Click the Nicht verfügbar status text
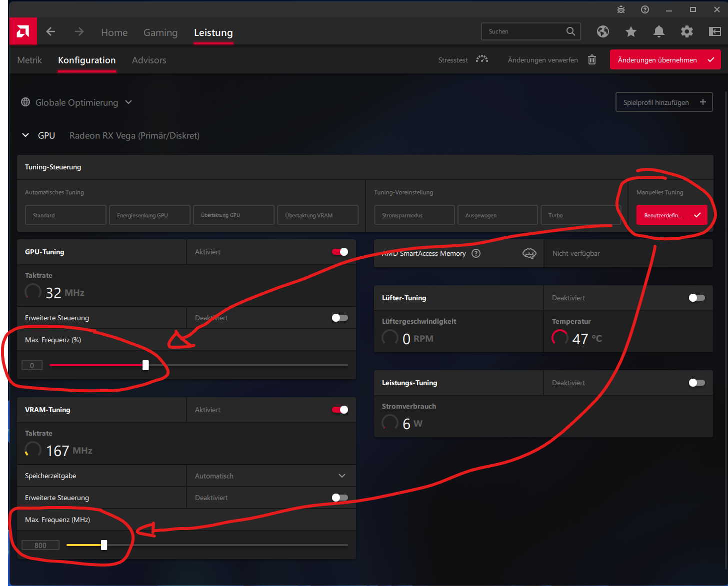Image resolution: width=728 pixels, height=586 pixels. (x=576, y=253)
